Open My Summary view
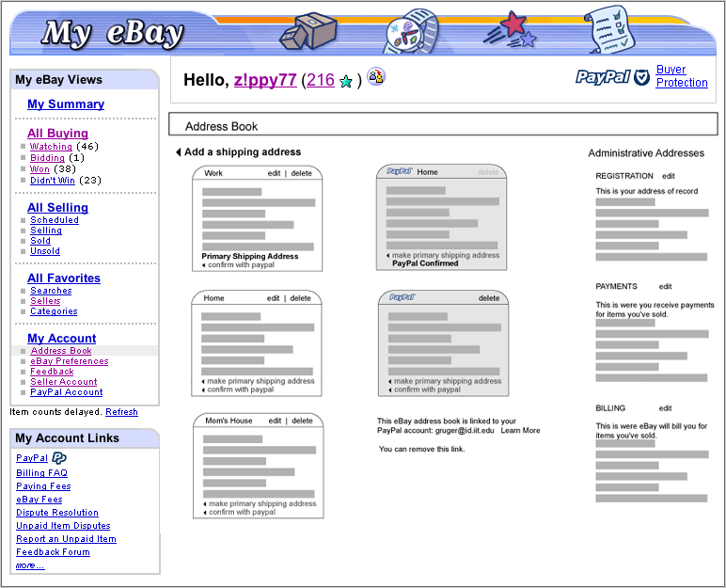The height and width of the screenshot is (588, 726). pos(66,103)
